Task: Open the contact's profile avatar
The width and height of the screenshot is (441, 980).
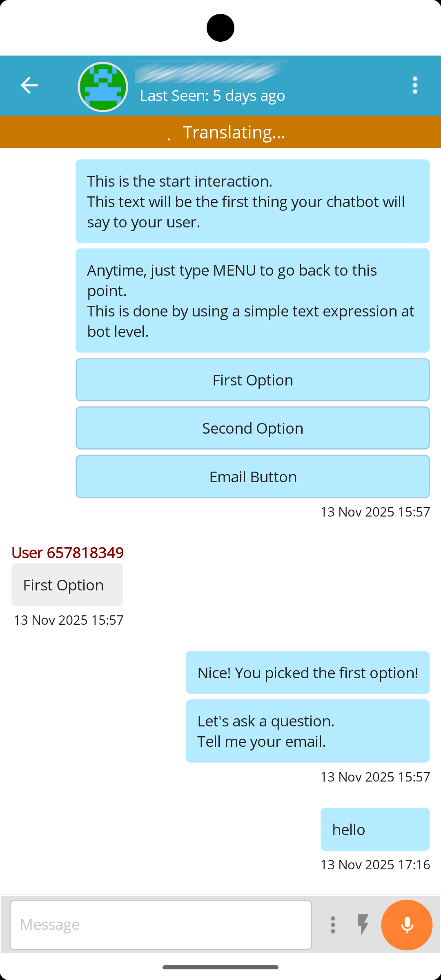Action: pos(103,87)
